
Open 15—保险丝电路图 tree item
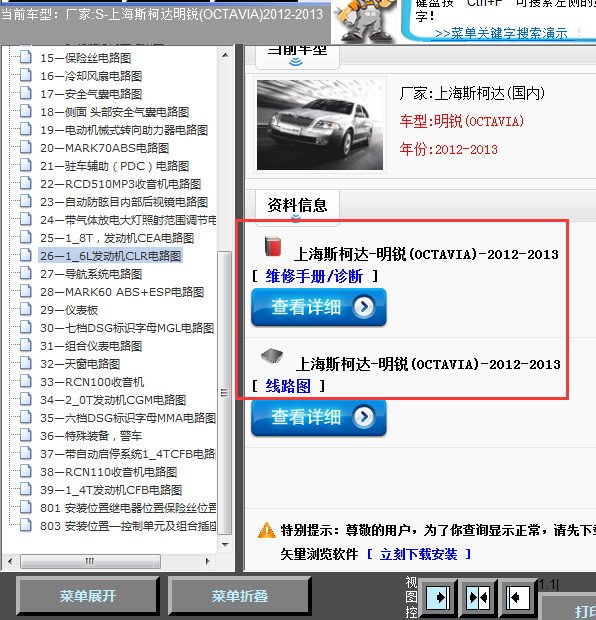click(x=85, y=58)
